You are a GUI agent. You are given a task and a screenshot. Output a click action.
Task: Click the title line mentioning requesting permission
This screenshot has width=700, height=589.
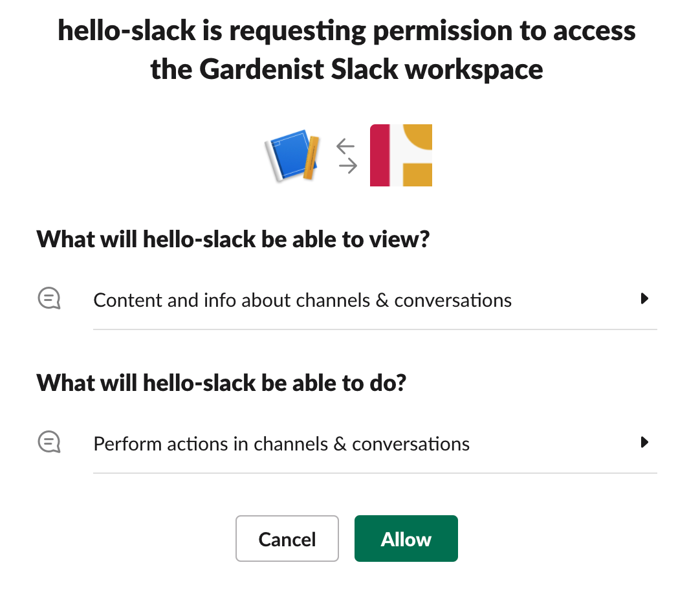click(347, 31)
